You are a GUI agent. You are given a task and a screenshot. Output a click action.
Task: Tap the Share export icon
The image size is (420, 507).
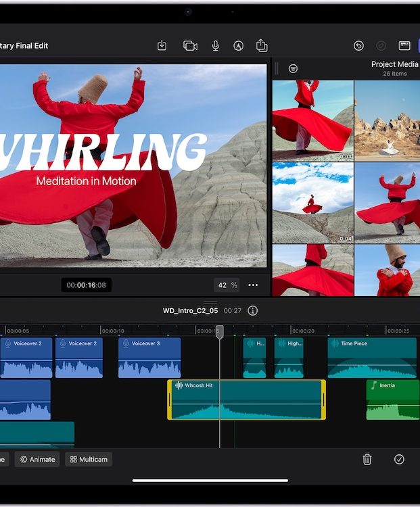point(262,45)
